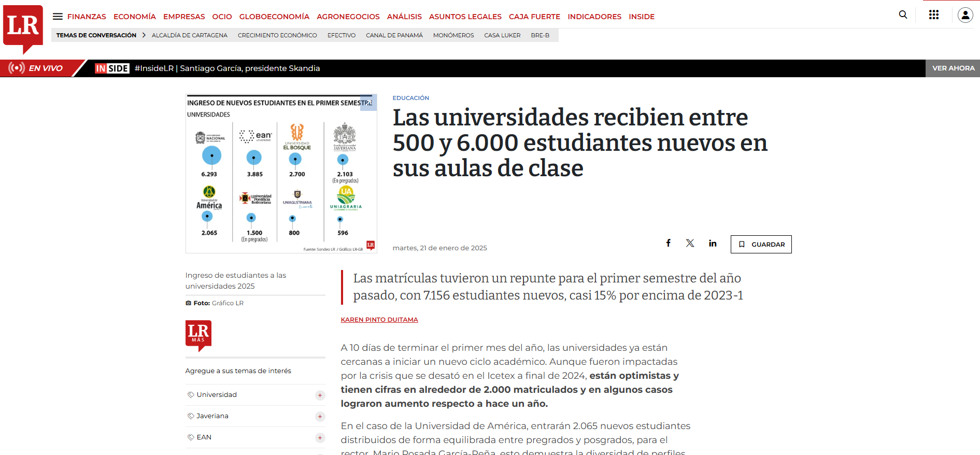
Task: Share article on Facebook
Action: tap(669, 243)
